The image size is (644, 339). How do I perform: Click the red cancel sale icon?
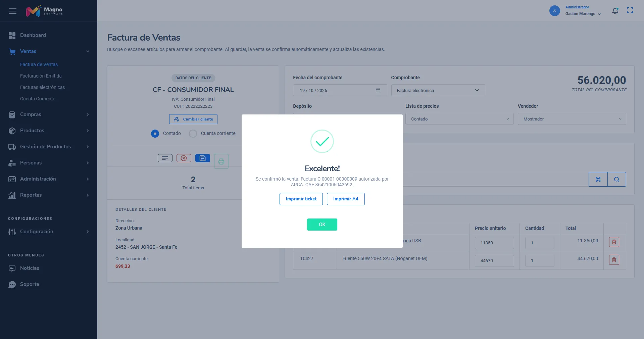tap(184, 158)
